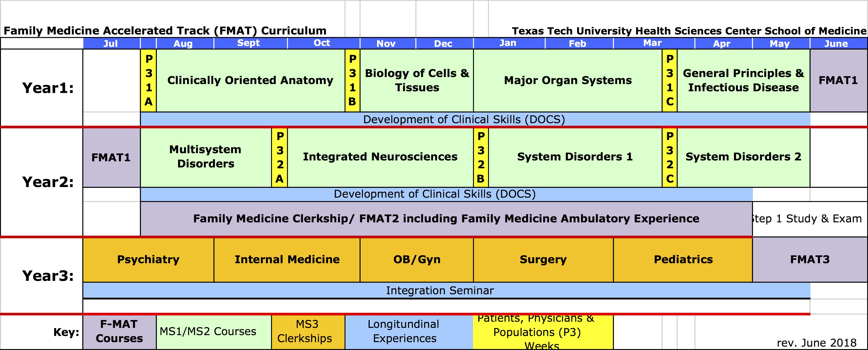The image size is (868, 350).
Task: Select the Texas Tech University header text
Action: coord(689,31)
